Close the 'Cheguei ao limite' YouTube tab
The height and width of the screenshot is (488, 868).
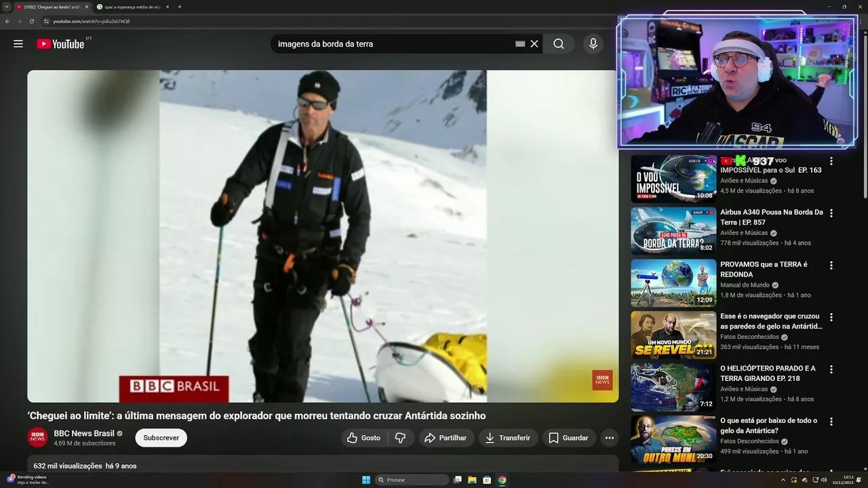point(87,7)
